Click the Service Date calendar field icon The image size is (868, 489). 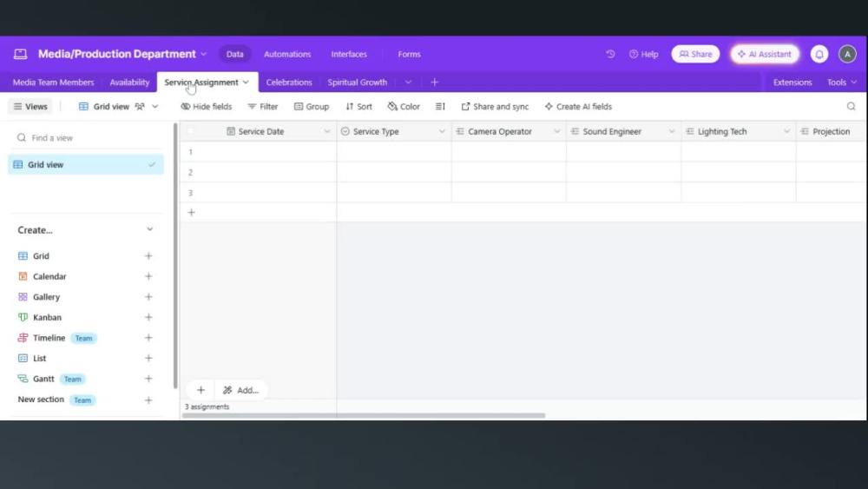(x=231, y=131)
